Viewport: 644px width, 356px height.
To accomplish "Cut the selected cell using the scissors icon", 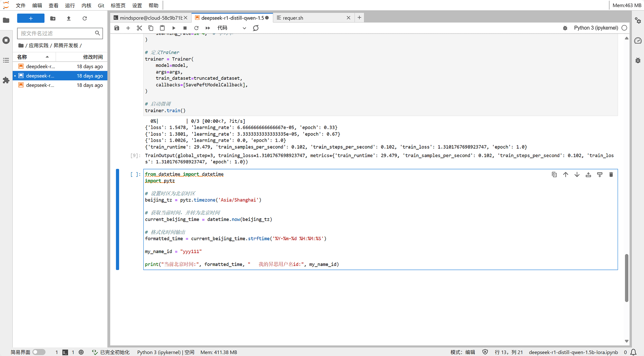I will (139, 28).
